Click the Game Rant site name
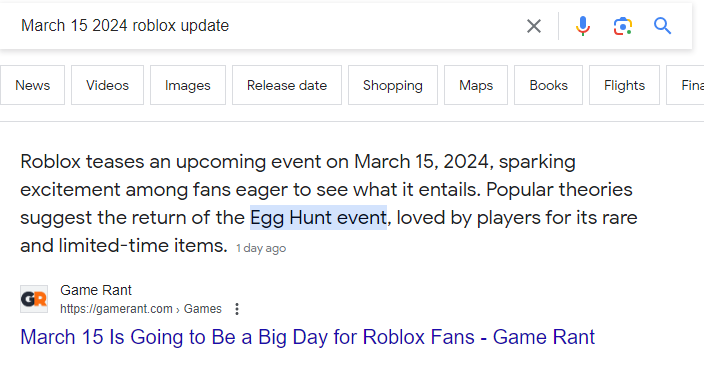This screenshot has height=367, width=704. point(96,290)
